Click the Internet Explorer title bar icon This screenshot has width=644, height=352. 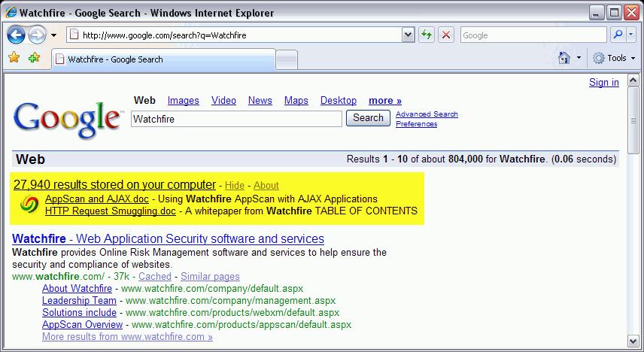(11, 12)
